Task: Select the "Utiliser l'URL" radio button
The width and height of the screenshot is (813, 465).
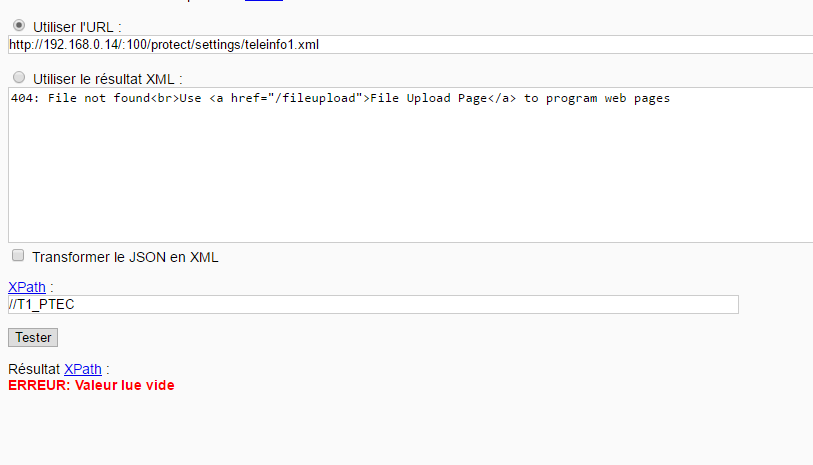Action: click(19, 25)
